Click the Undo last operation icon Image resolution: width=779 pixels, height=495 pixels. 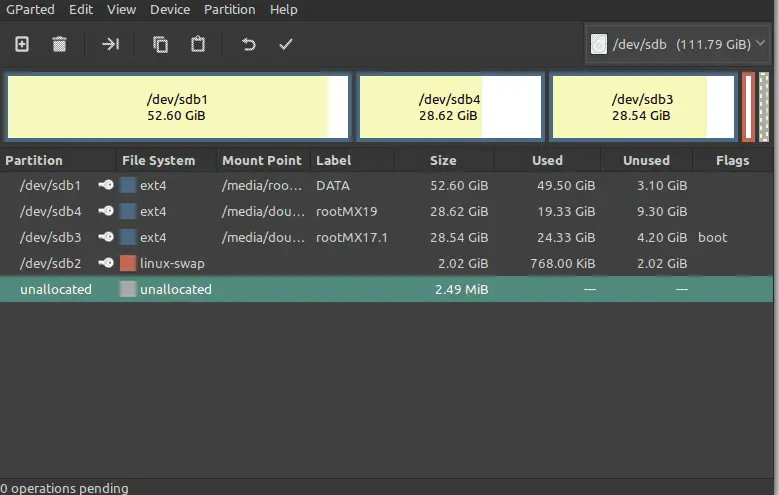248,45
